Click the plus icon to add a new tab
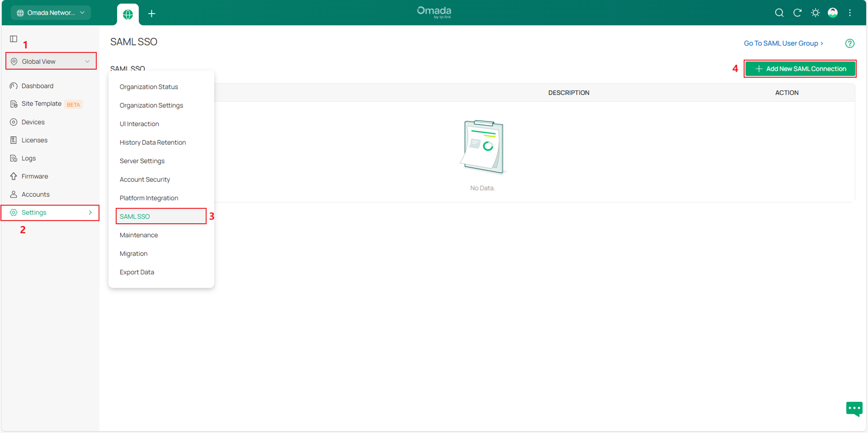Screen dimensions: 868x433 point(152,14)
